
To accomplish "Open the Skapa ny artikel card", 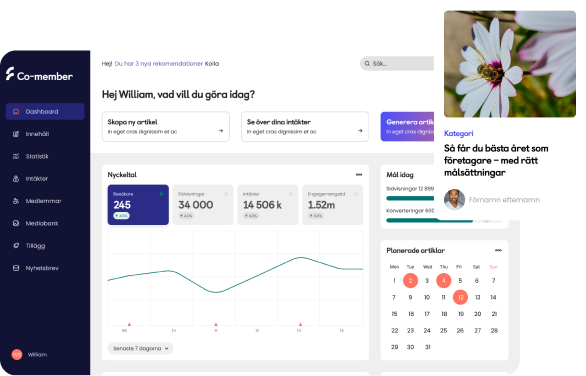I will coord(166,126).
